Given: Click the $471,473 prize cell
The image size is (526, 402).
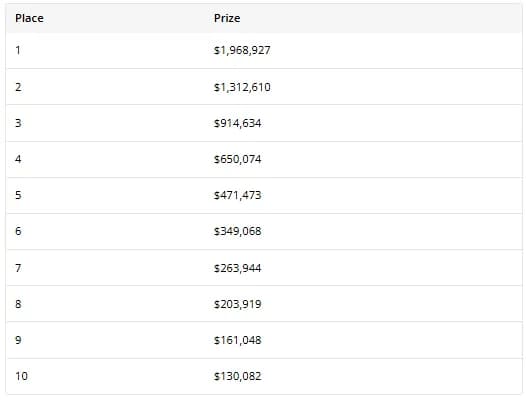Looking at the screenshot, I should click(238, 195).
